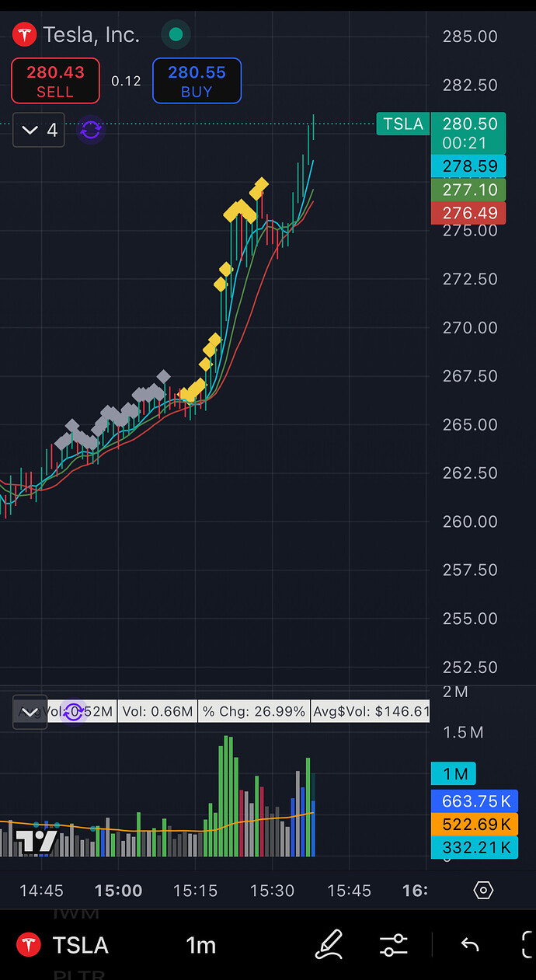This screenshot has width=536, height=980.
Task: Tap the highest grey diamond marker
Action: coord(162,377)
